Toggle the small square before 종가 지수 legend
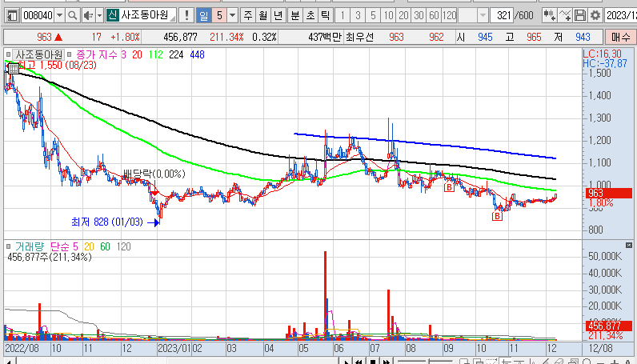Image resolution: width=637 pixels, height=364 pixels. pyautogui.click(x=69, y=54)
